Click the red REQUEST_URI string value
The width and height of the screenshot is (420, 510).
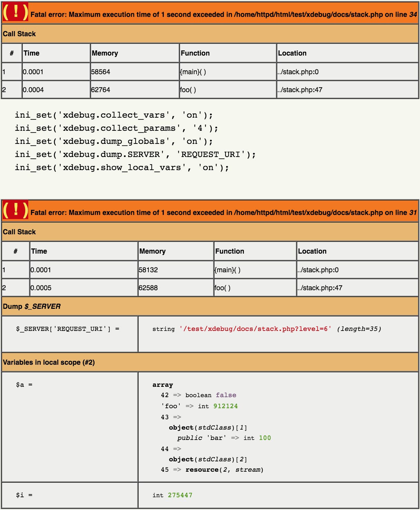tap(255, 329)
